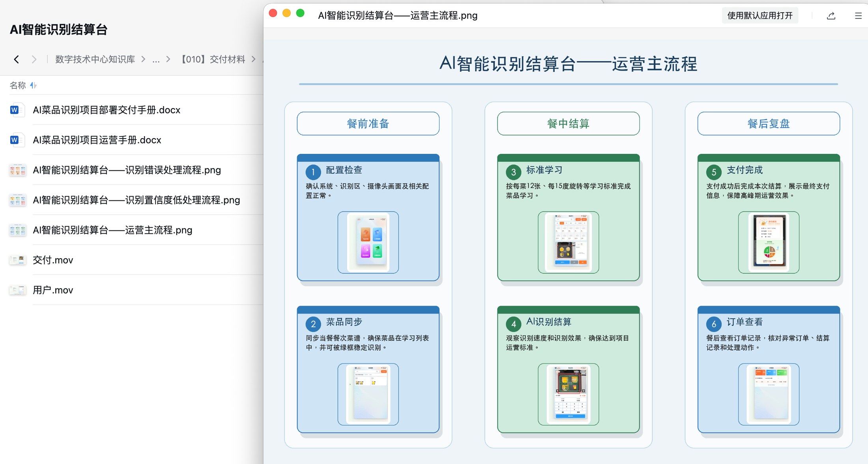Click video icon of 交付.mov
Viewport: 868px width, 464px height.
point(17,260)
